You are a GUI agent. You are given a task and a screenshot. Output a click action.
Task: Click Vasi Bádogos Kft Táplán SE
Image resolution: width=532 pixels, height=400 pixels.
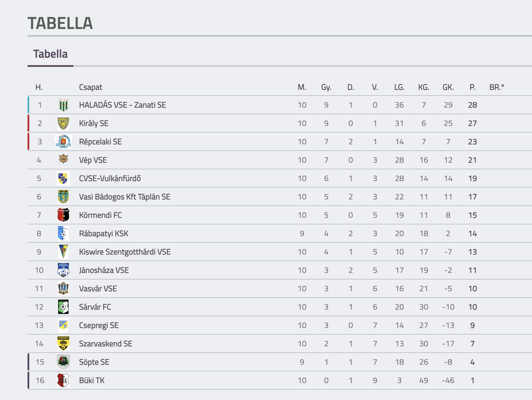click(125, 197)
